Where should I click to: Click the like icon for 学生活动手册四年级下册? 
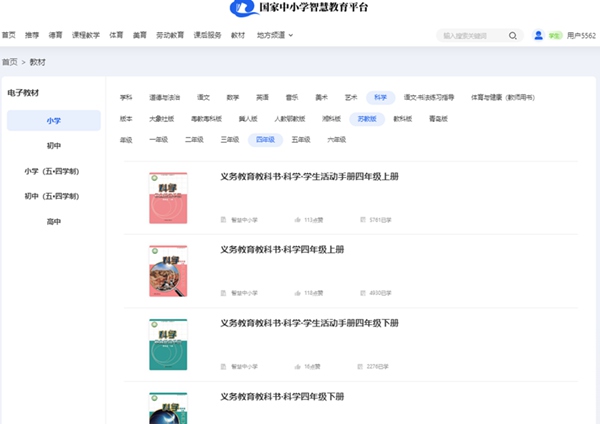(297, 367)
